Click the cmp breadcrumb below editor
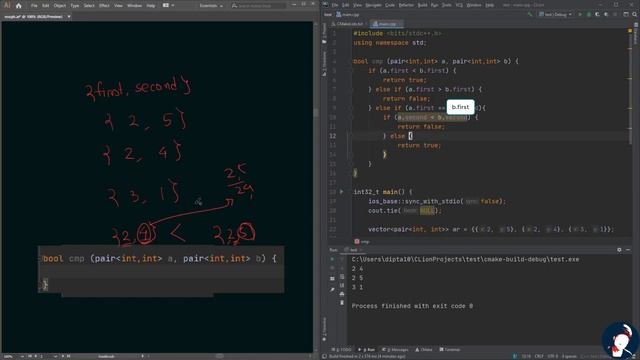 [362, 242]
